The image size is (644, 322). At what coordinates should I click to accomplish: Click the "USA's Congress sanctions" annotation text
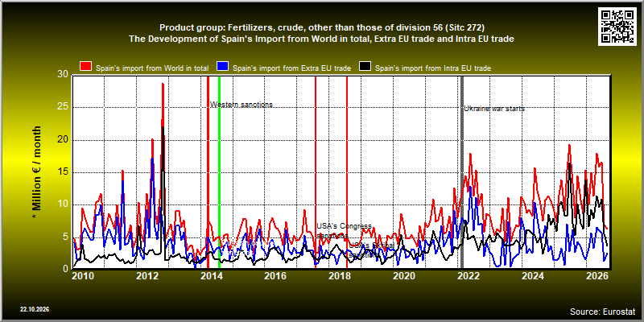click(x=345, y=231)
